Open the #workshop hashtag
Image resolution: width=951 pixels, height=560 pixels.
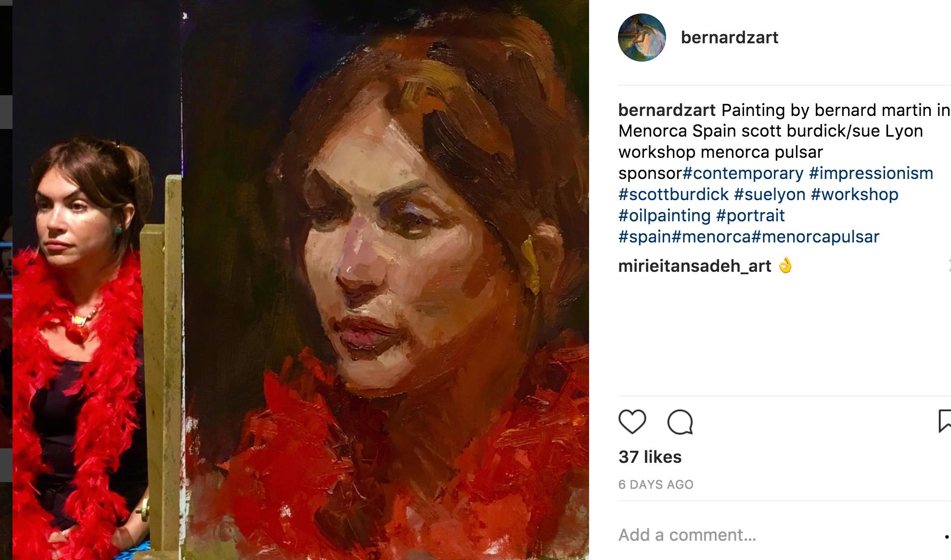point(855,194)
